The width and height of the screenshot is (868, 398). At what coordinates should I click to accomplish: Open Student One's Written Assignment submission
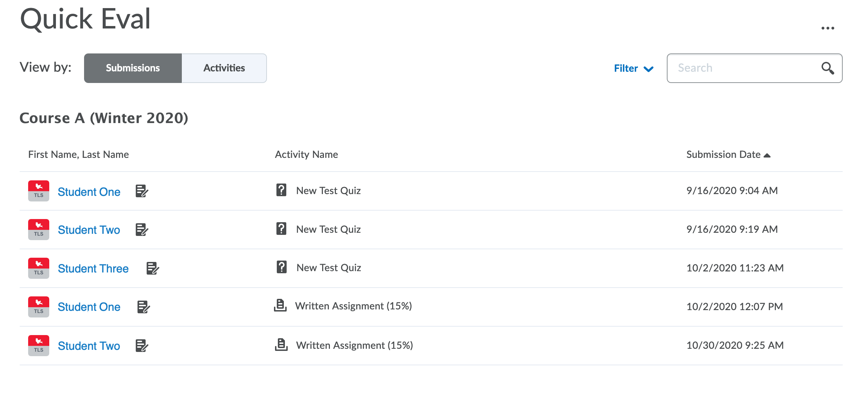click(89, 307)
